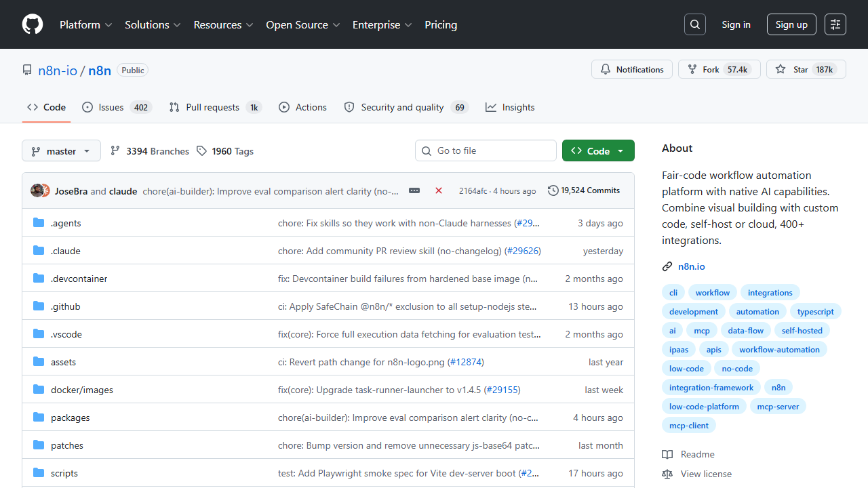The image size is (868, 488).
Task: Open the Security and quality tab
Action: [406, 107]
